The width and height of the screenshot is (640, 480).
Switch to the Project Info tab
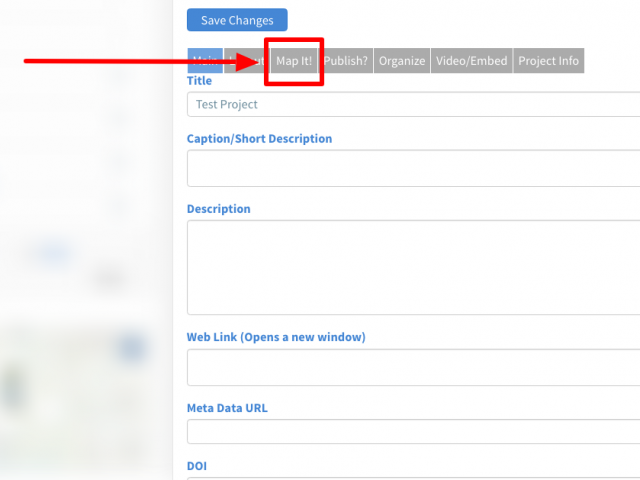[548, 61]
